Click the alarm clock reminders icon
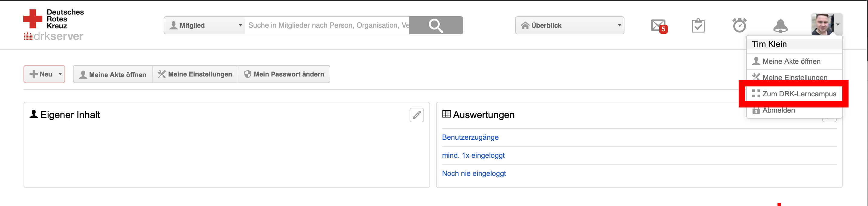 point(739,26)
